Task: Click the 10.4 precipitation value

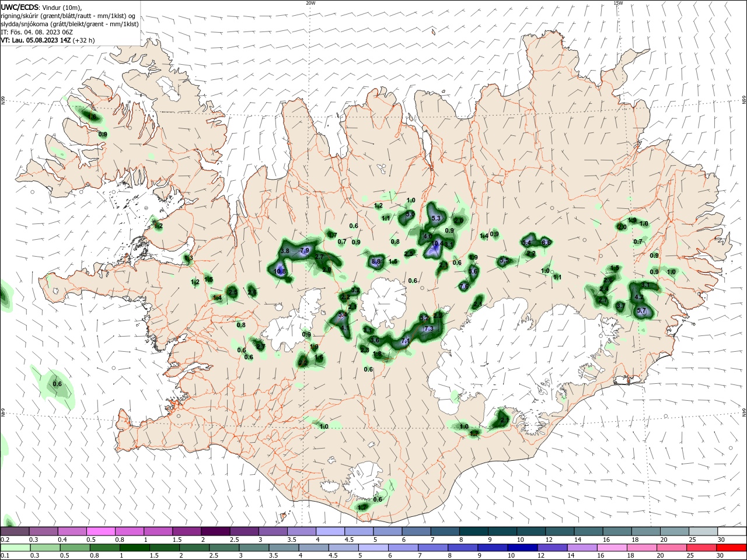Action: (437, 244)
